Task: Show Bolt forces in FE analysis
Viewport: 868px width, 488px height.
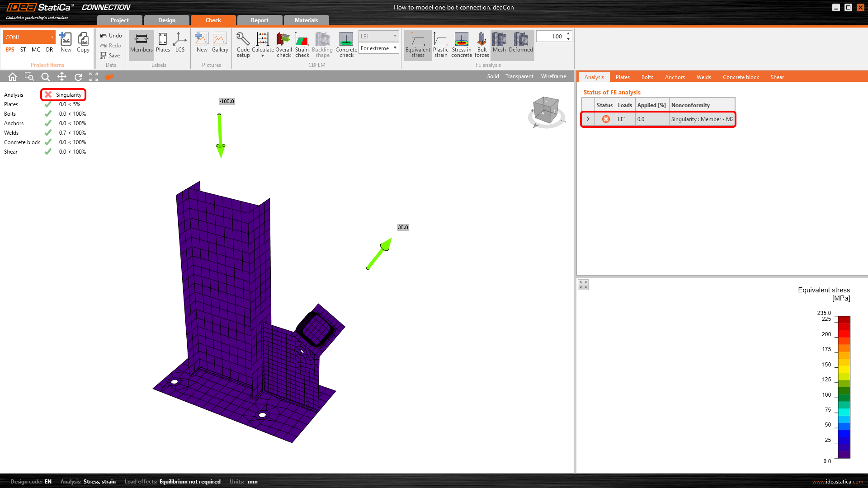Action: pyautogui.click(x=481, y=44)
